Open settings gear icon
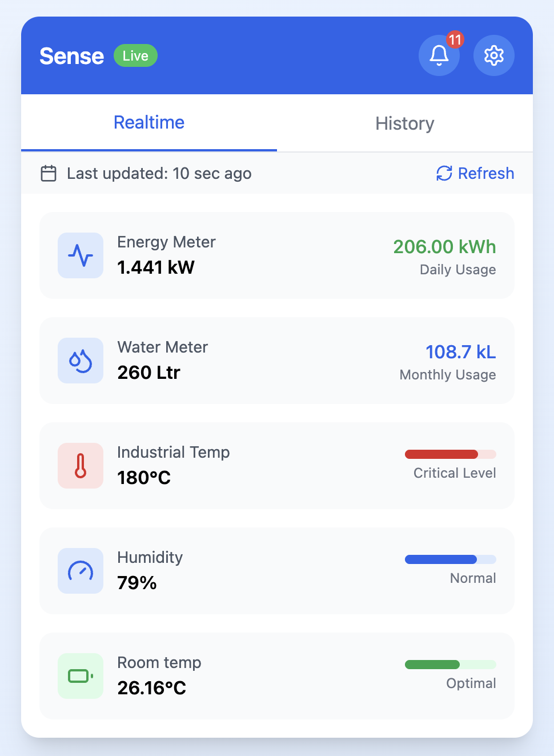This screenshot has height=756, width=554. pos(493,56)
